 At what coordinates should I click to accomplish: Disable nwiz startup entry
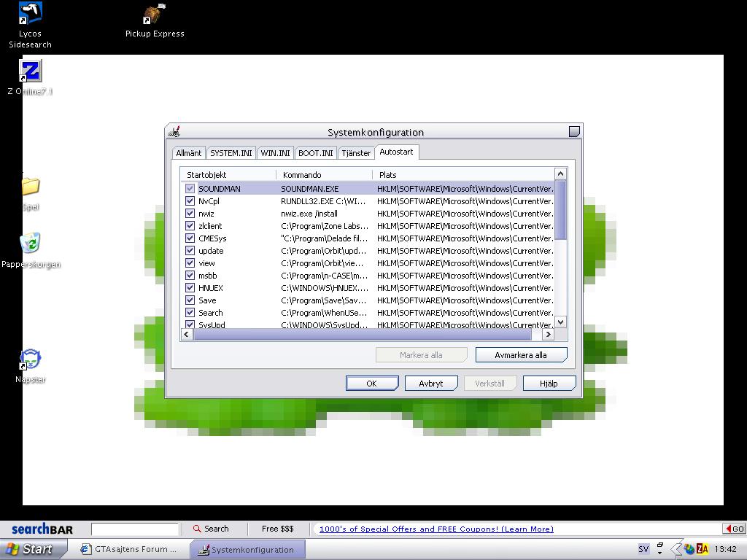(x=190, y=214)
